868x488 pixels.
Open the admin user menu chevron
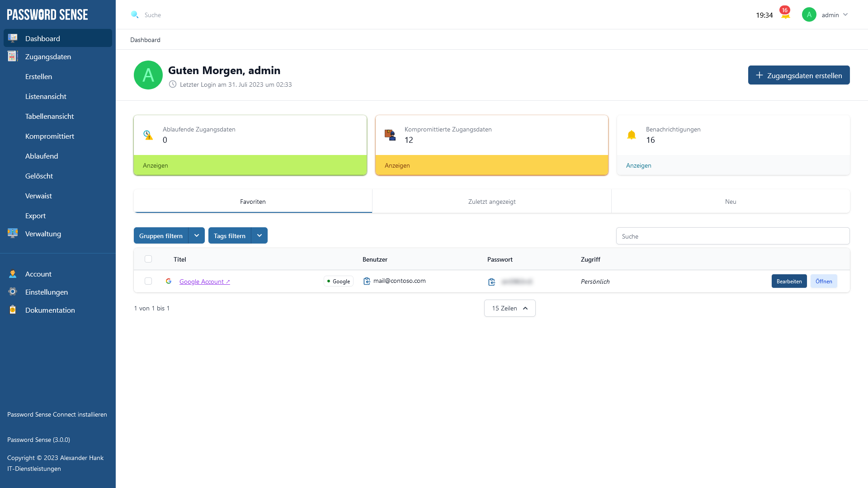pyautogui.click(x=845, y=14)
